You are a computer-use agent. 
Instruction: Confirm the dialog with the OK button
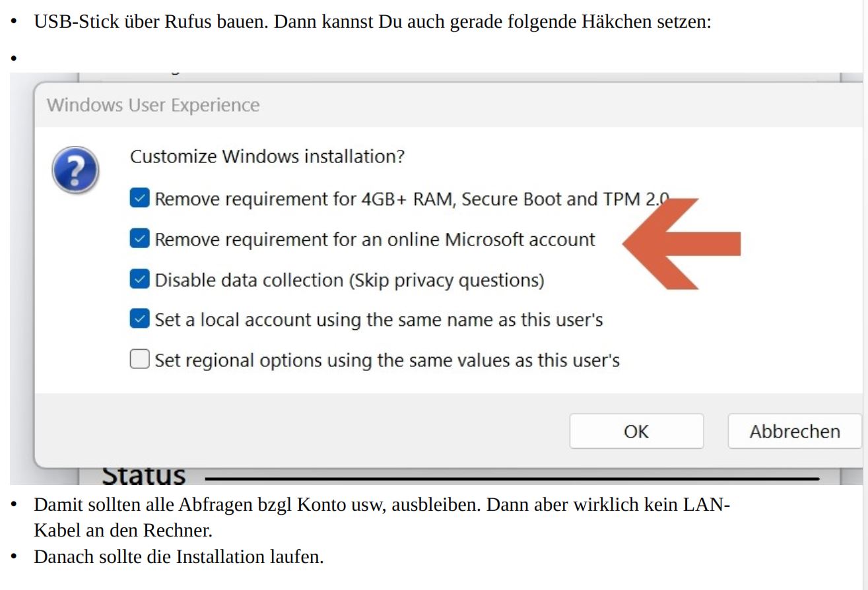pyautogui.click(x=636, y=432)
